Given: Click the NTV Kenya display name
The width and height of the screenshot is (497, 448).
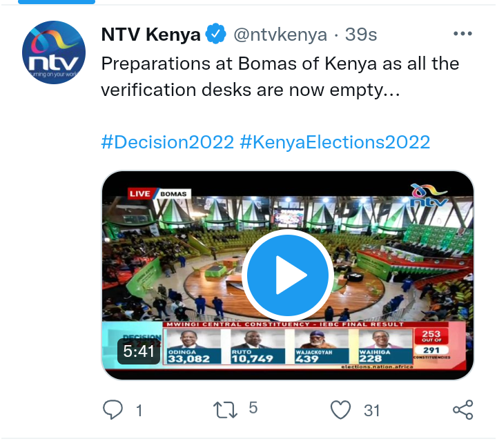Looking at the screenshot, I should pos(151,35).
